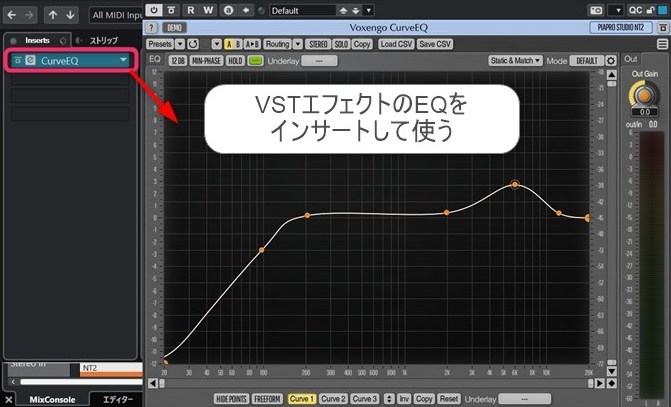Select the Curve 1 tab

point(302,399)
